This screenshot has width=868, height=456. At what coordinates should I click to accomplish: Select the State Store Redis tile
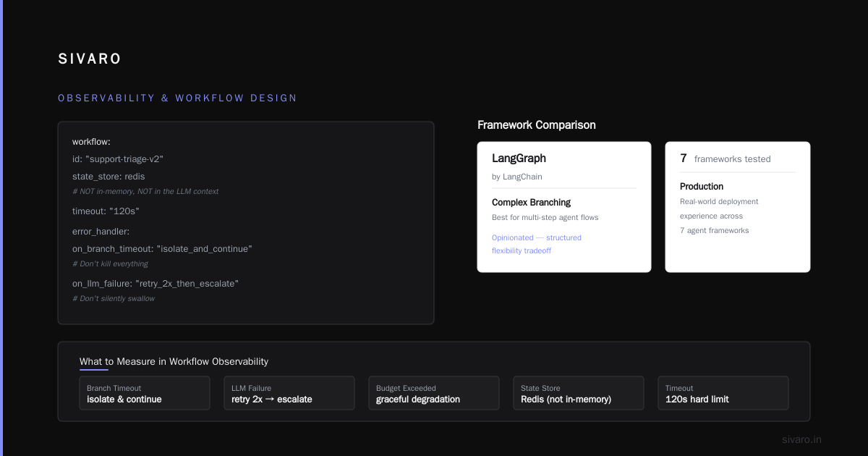tap(579, 393)
